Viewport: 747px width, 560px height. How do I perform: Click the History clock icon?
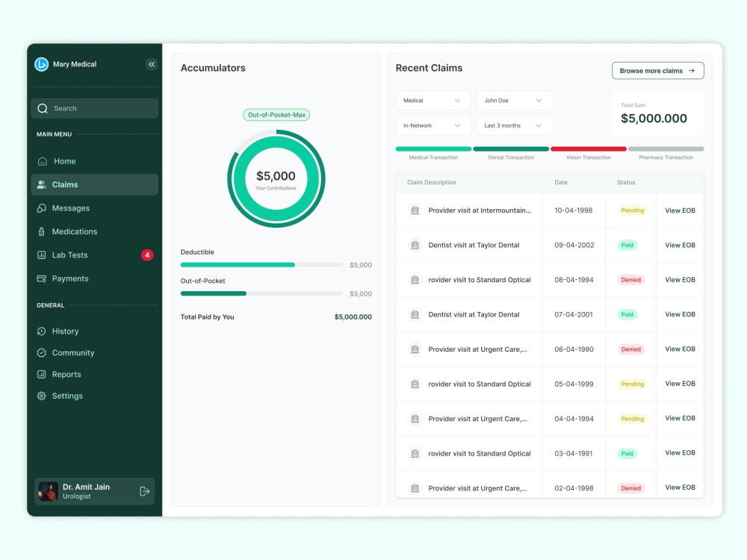(41, 331)
